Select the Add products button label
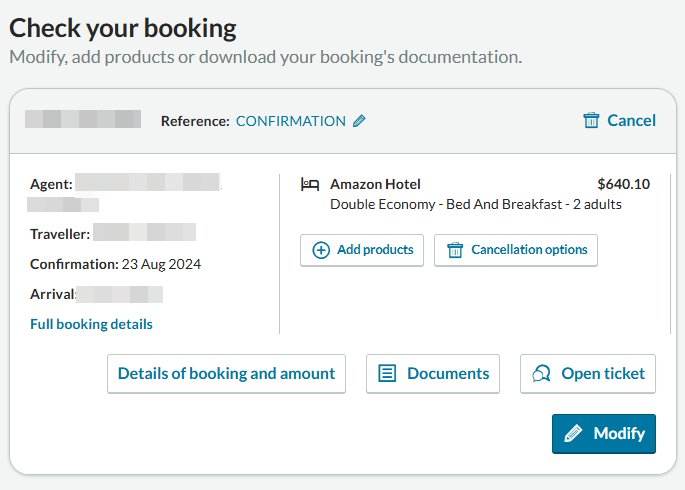Image resolution: width=685 pixels, height=490 pixels. tap(375, 250)
